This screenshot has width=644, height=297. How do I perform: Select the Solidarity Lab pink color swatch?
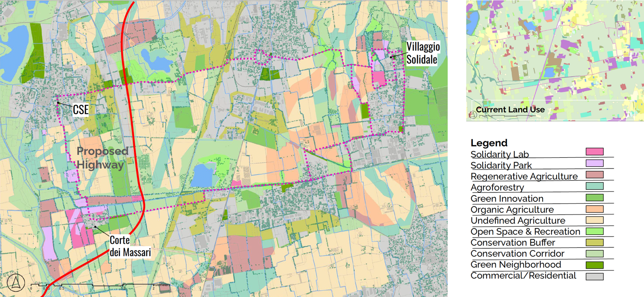594,152
